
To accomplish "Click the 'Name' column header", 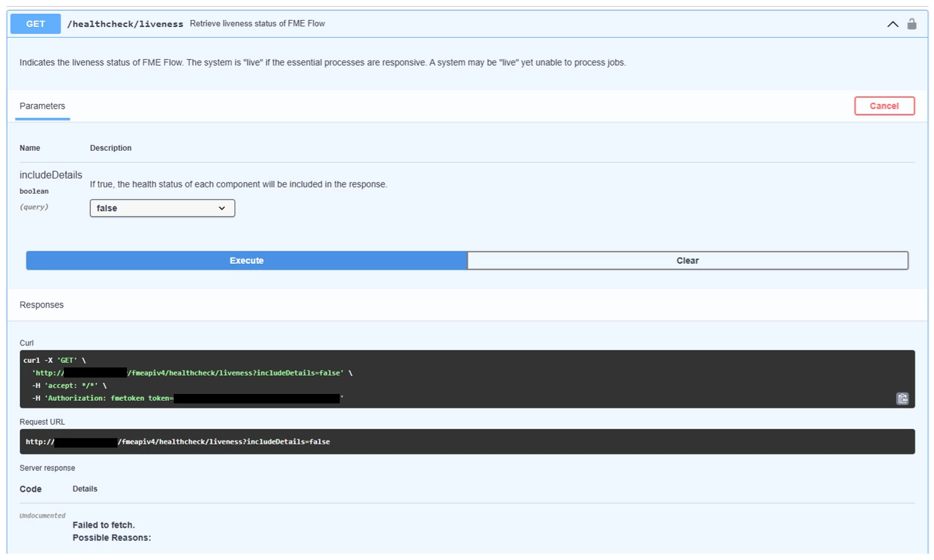I will click(30, 148).
